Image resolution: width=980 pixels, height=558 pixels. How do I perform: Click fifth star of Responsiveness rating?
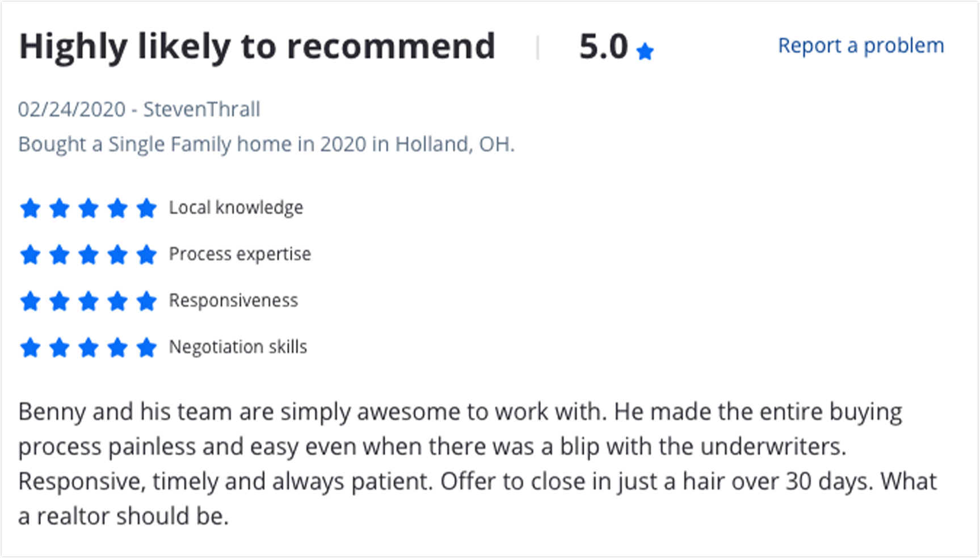coord(146,301)
